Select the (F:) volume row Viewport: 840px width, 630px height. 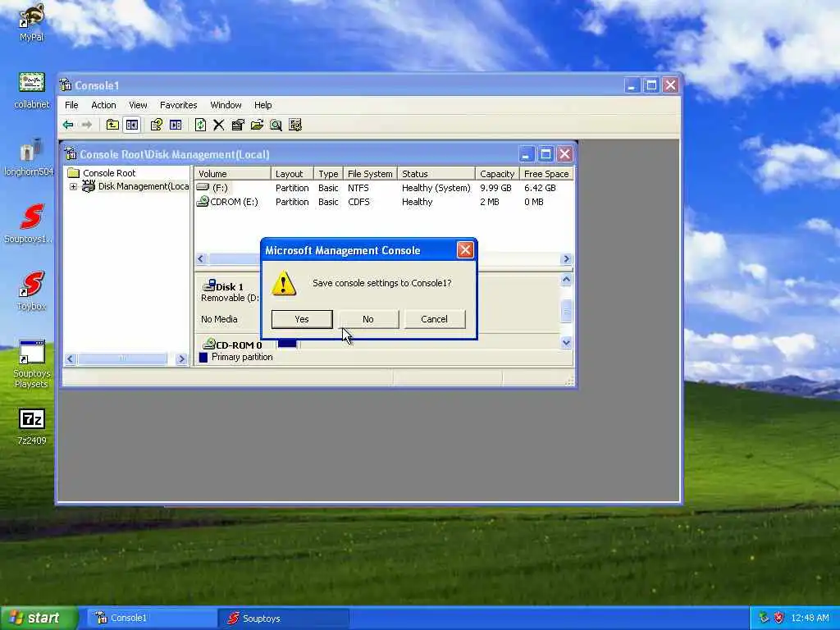(x=384, y=188)
